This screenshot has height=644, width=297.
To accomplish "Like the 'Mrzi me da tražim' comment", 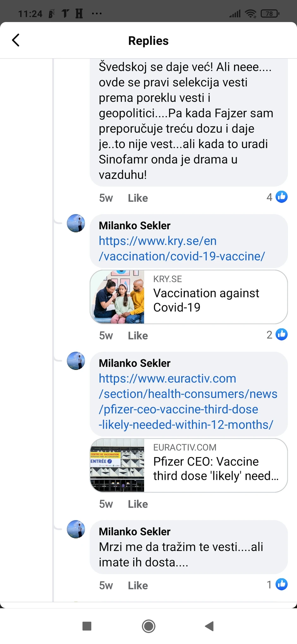I will tap(138, 585).
